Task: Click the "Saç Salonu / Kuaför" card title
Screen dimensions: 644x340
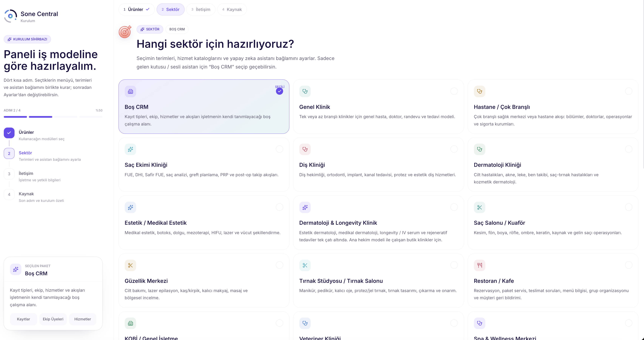Action: pyautogui.click(x=499, y=223)
